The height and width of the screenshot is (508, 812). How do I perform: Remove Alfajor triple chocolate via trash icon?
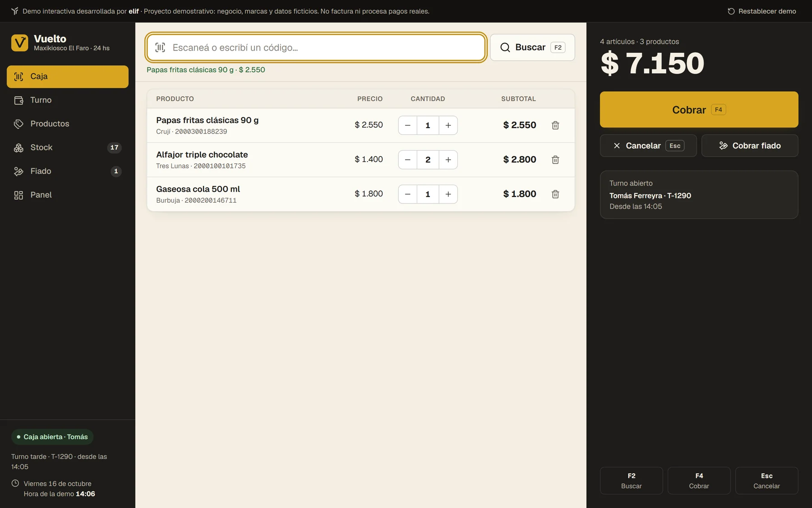tap(555, 160)
